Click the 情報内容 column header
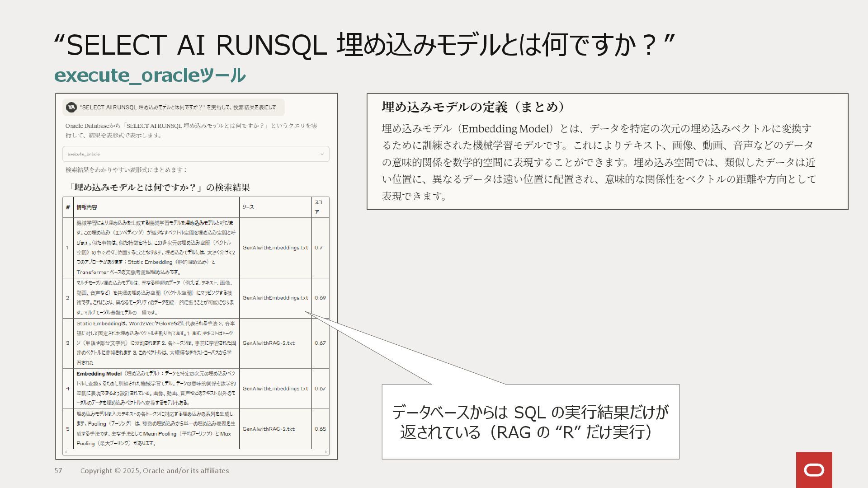Viewport: 868px width, 488px height. [x=87, y=207]
